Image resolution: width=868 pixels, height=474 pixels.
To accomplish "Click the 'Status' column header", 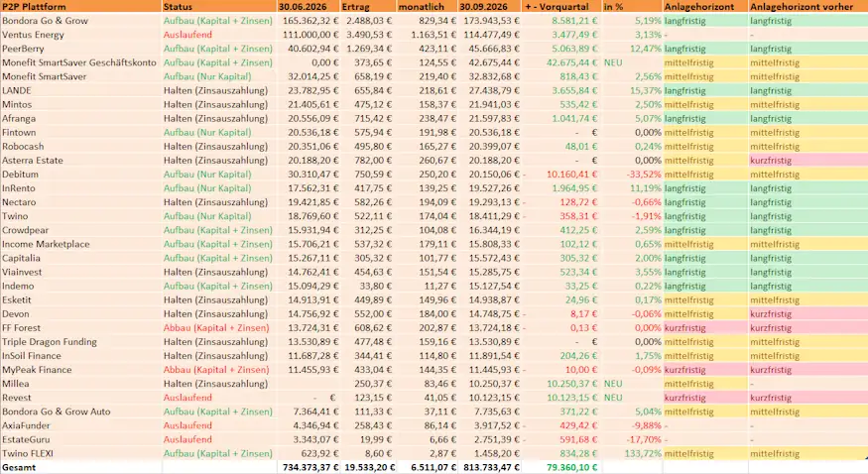I will click(219, 7).
